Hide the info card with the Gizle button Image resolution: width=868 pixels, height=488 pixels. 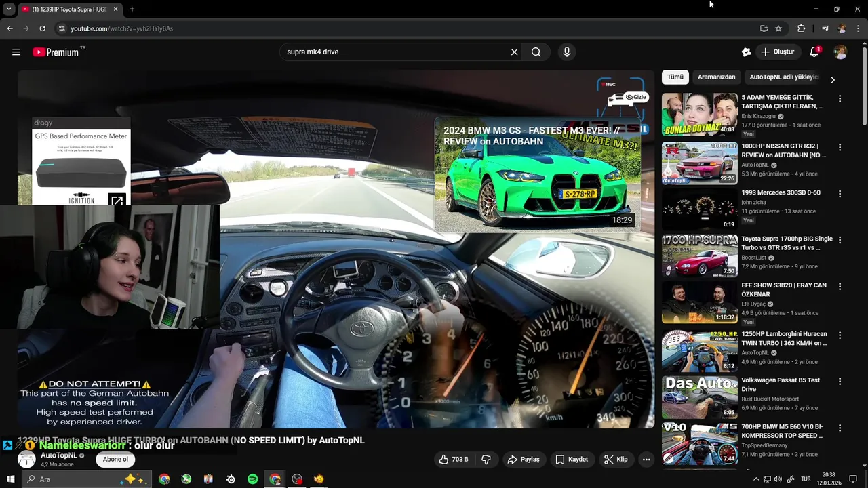point(636,98)
